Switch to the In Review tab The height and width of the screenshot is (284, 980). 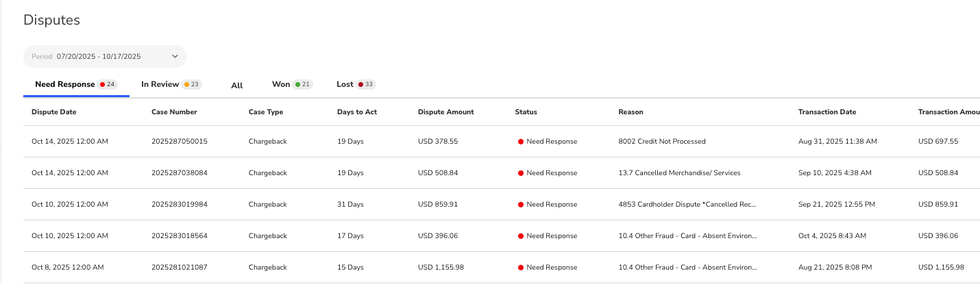tap(160, 84)
